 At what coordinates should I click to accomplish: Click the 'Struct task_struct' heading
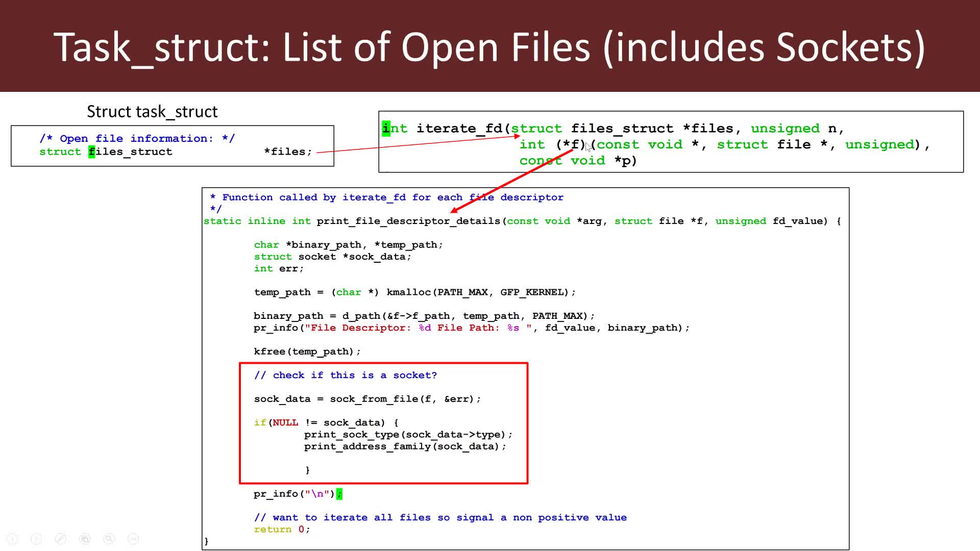click(x=152, y=111)
